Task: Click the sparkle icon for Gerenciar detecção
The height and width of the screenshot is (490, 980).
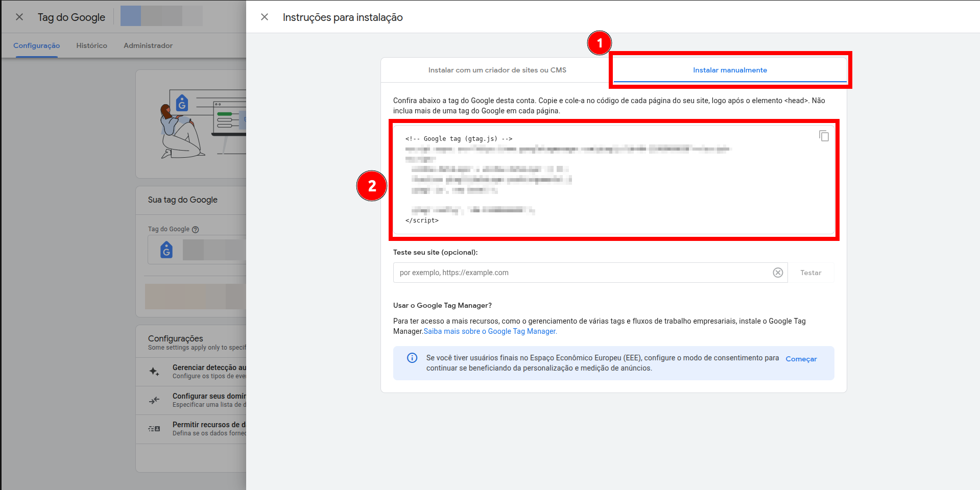Action: pos(154,372)
